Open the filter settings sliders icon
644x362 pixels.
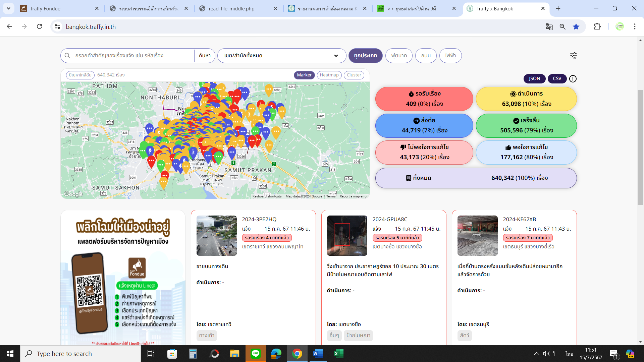coord(573,56)
